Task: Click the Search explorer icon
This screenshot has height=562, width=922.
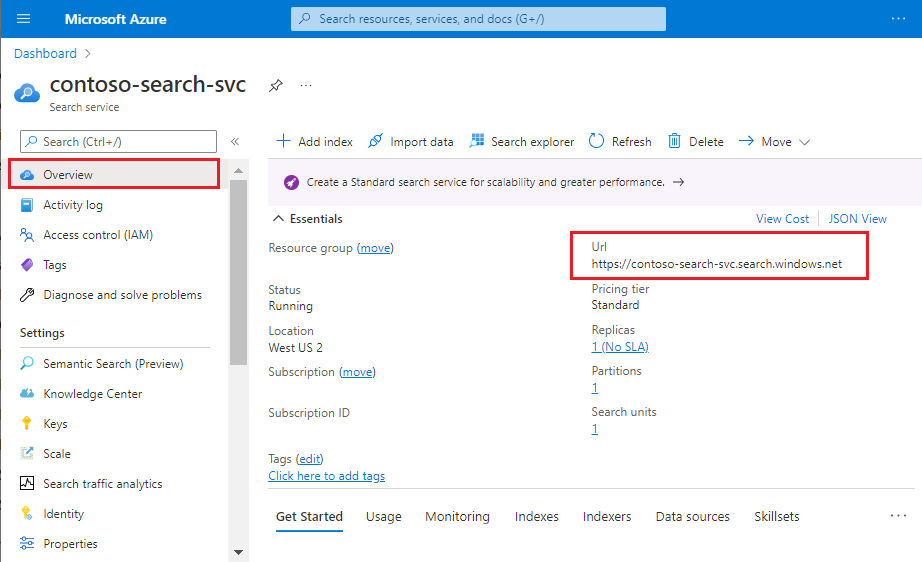Action: [477, 141]
